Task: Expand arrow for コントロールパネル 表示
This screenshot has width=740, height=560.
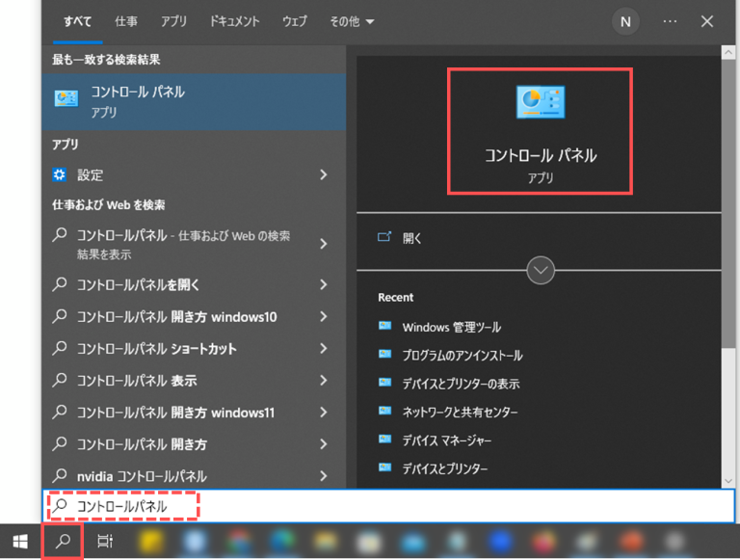Action: tap(324, 381)
